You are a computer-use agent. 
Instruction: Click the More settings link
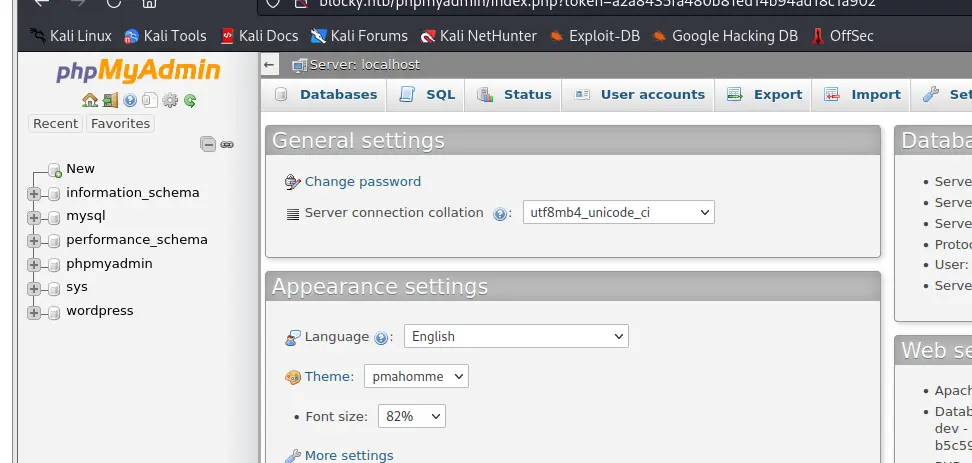348,455
